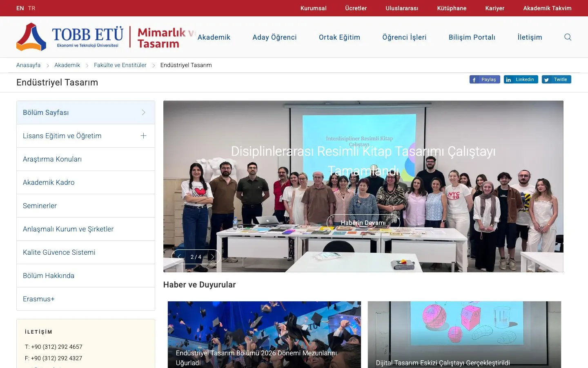Open Araştırma Konuları sidebar item
This screenshot has width=588, height=368.
[86, 159]
